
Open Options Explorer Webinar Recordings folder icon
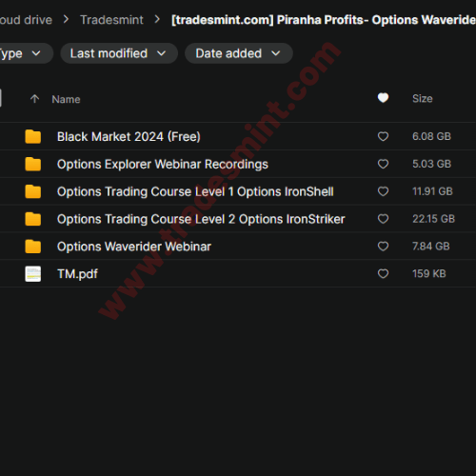tap(33, 164)
